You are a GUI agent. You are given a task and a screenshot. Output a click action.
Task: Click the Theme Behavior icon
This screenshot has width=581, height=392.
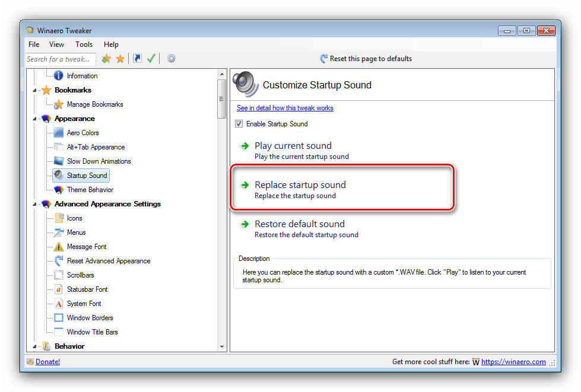pyautogui.click(x=59, y=190)
